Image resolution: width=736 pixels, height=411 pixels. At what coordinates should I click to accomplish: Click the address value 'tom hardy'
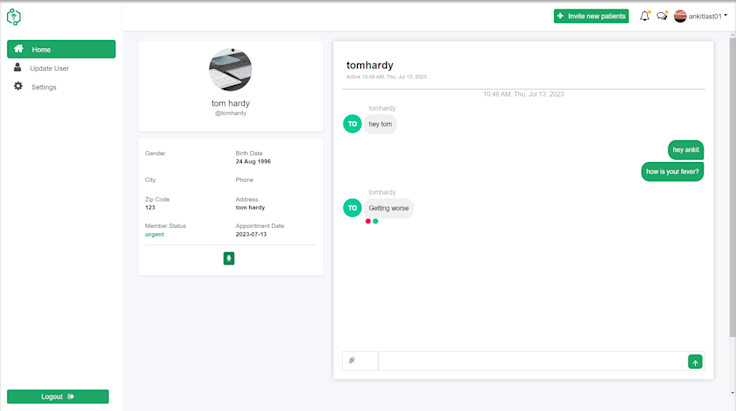click(x=250, y=207)
